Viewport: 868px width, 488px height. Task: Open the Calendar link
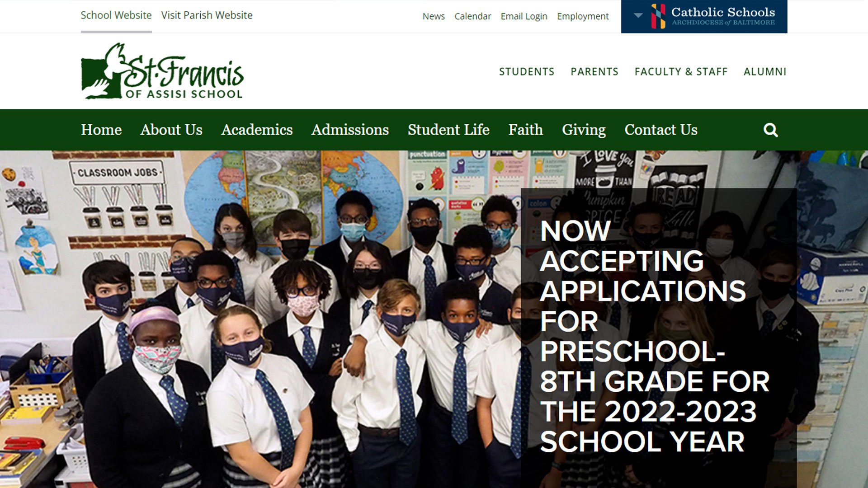click(472, 16)
